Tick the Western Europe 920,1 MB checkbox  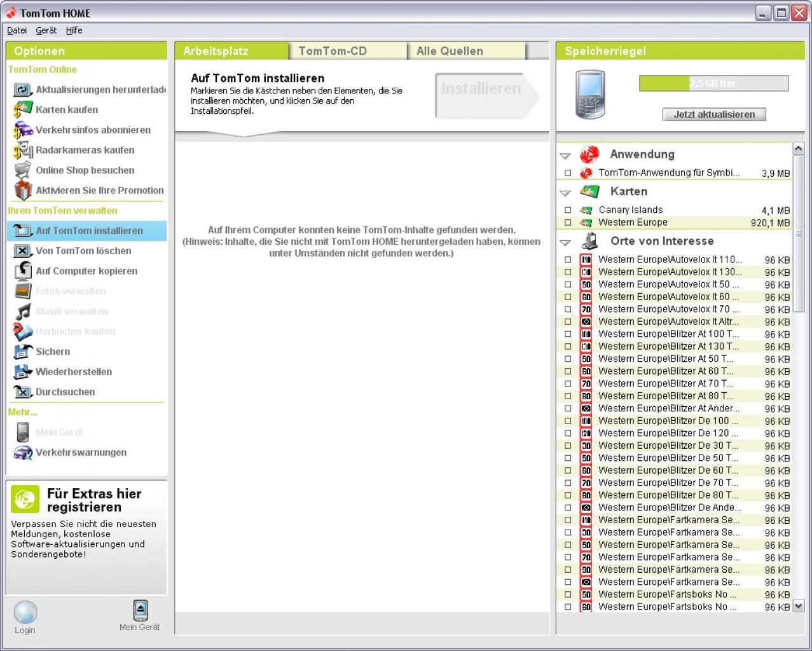tap(568, 223)
